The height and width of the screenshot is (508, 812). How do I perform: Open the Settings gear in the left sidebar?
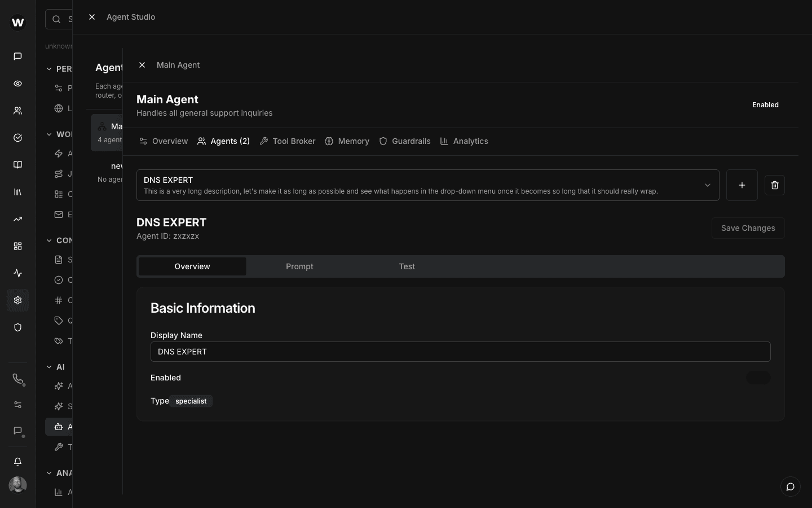tap(17, 300)
